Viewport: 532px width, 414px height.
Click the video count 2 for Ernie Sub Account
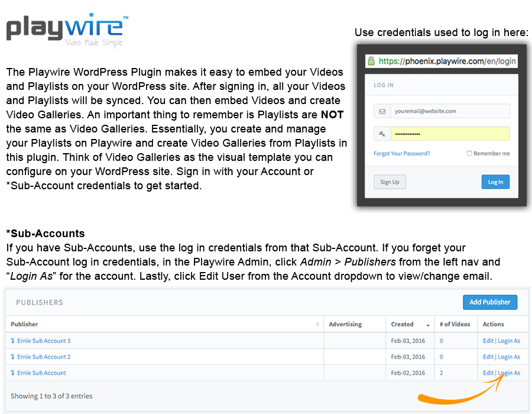point(441,373)
